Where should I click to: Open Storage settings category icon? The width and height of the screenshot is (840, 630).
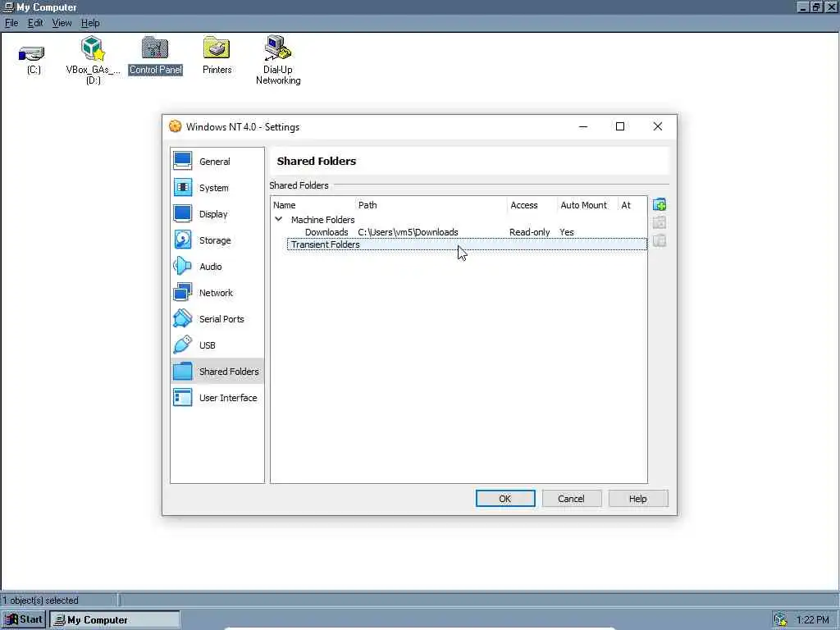tap(183, 240)
